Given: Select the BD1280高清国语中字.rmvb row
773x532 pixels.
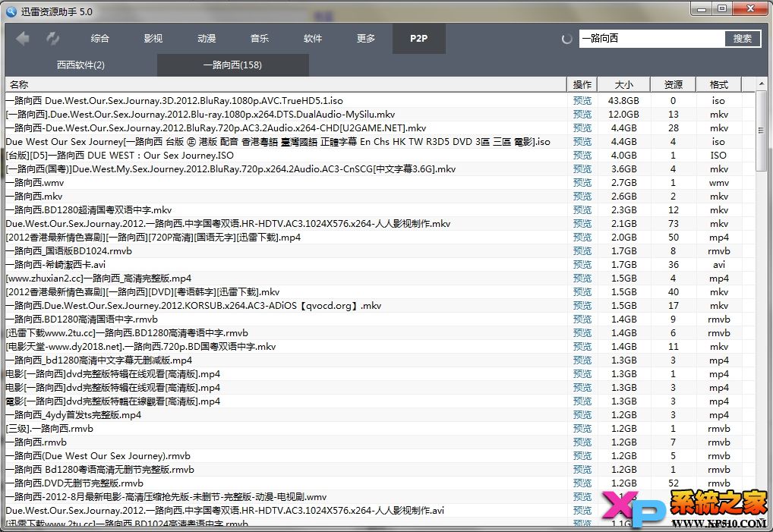Looking at the screenshot, I should coord(380,320).
